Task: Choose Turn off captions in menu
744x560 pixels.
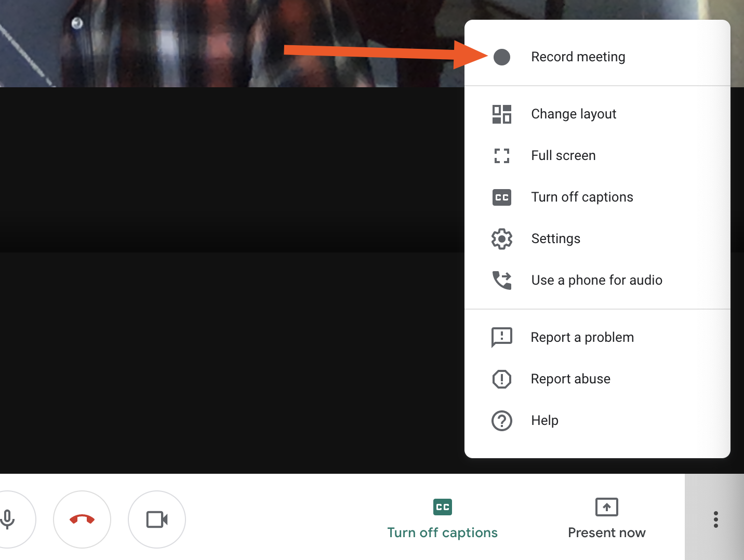Action: point(597,197)
